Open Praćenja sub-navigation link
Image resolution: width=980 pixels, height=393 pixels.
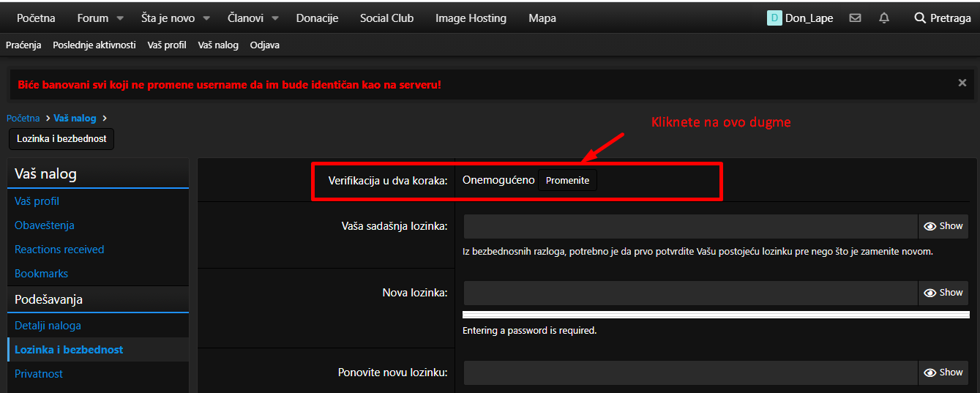tap(23, 45)
